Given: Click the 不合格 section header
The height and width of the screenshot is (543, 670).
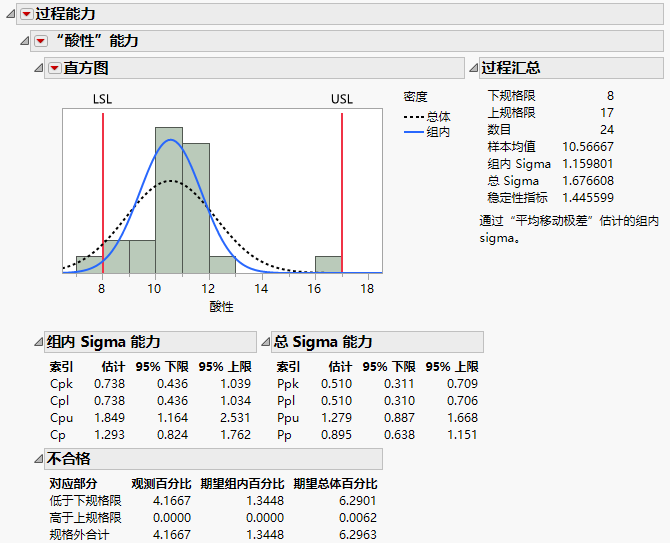Looking at the screenshot, I should (x=213, y=459).
